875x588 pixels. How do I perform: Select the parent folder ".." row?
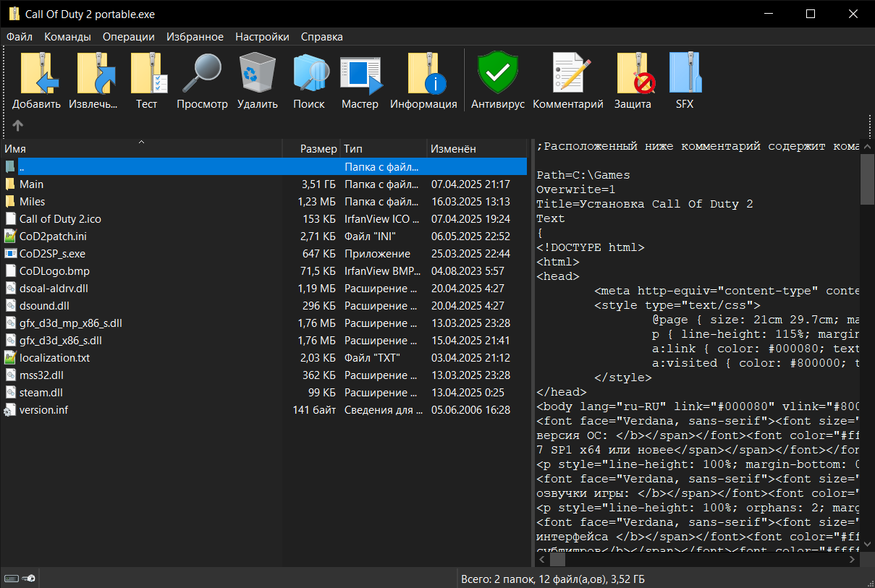(263, 167)
